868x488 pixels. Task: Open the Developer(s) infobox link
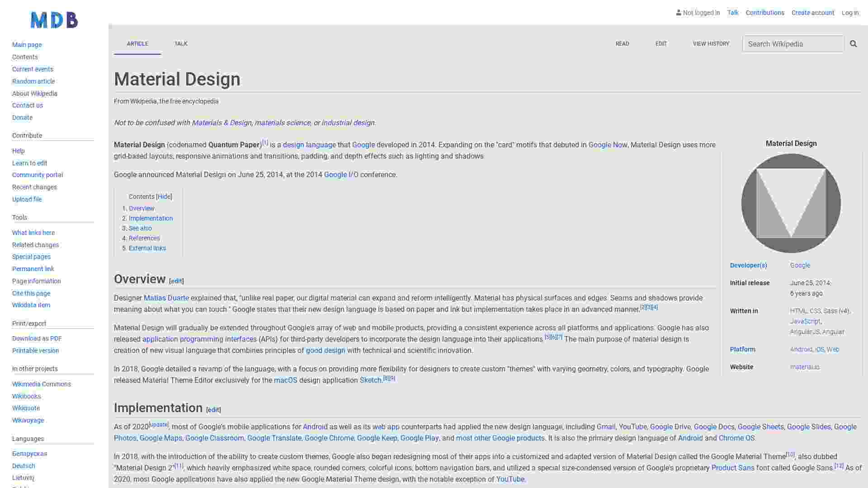749,266
